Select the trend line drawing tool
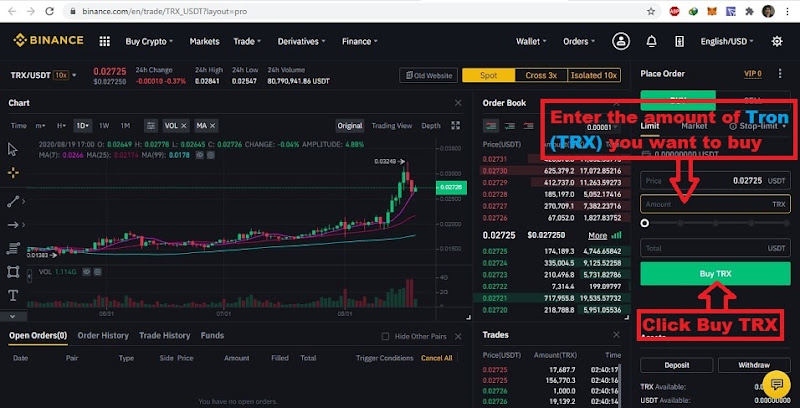800x408 pixels. pos(13,201)
